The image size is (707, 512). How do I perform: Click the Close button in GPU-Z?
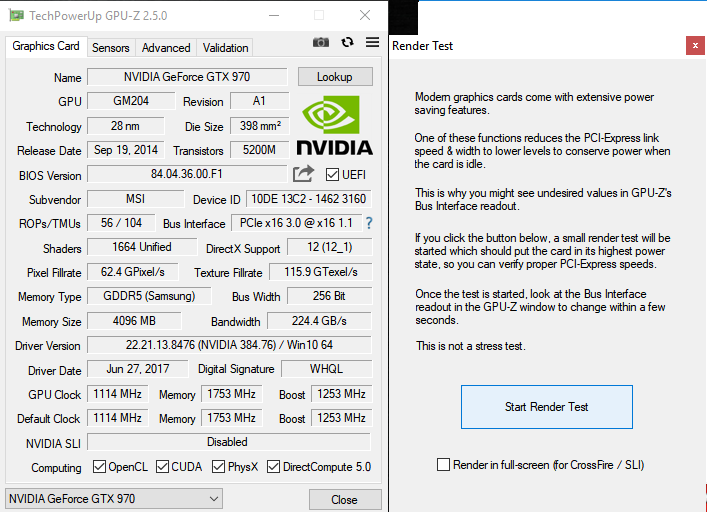(x=345, y=500)
